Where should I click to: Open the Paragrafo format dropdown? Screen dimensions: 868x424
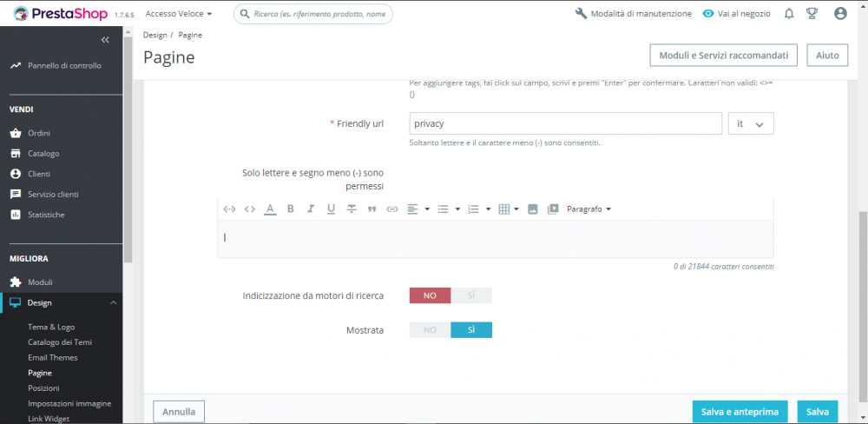(589, 209)
